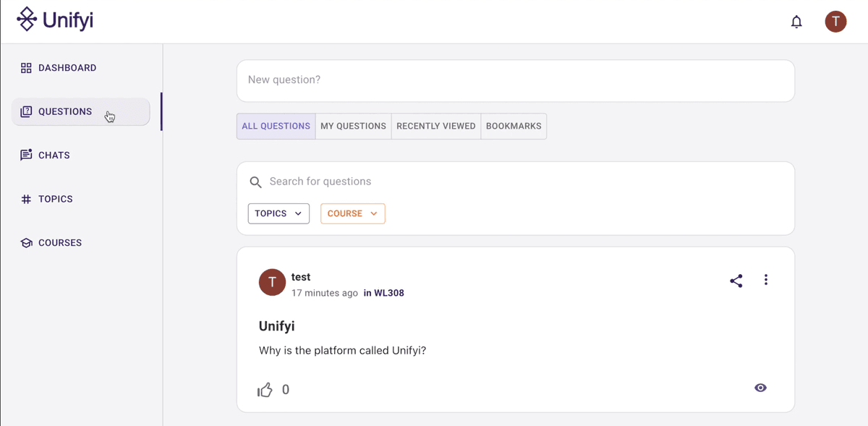Switch to the RECENTLY VIEWED tab

(x=436, y=126)
